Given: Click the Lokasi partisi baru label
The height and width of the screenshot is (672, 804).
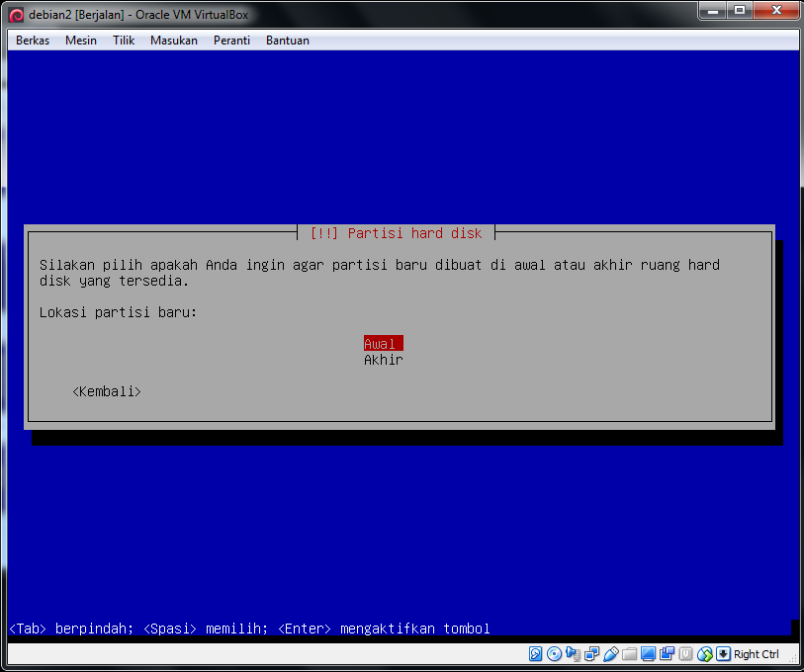Looking at the screenshot, I should tap(118, 312).
